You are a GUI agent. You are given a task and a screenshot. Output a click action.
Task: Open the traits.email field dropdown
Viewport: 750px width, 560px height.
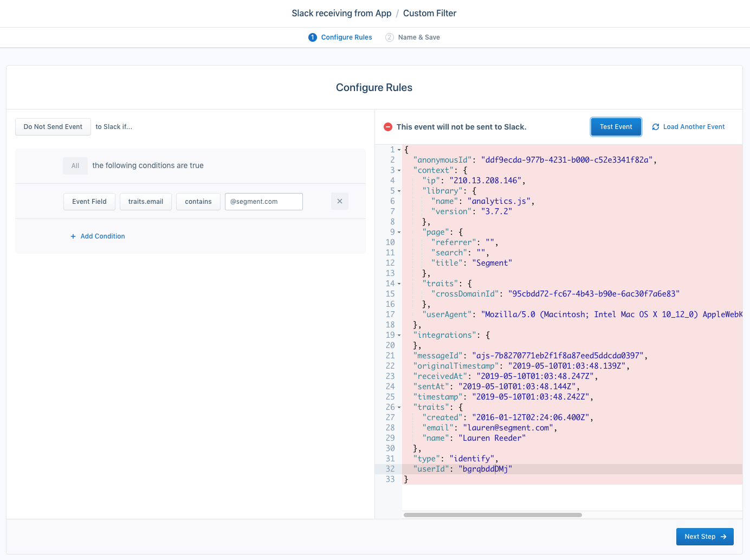click(x=145, y=201)
